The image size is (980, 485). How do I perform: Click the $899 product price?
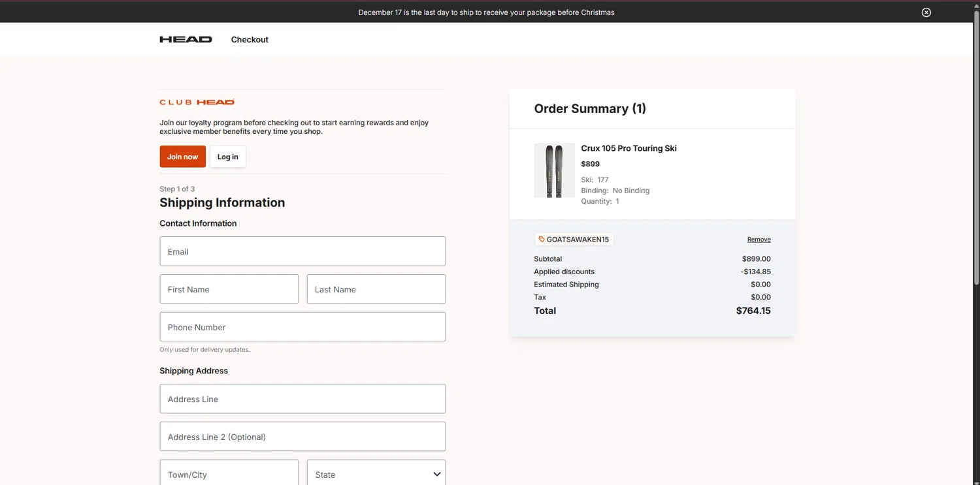590,164
